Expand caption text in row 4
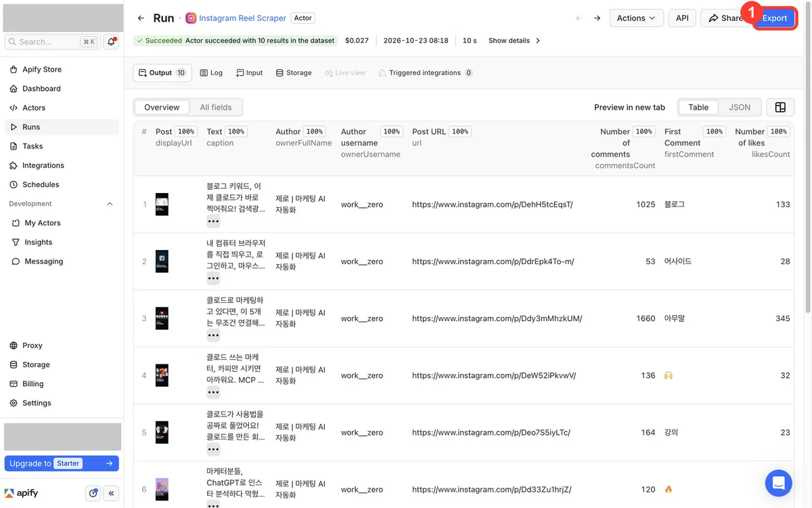This screenshot has width=812, height=508. click(213, 392)
